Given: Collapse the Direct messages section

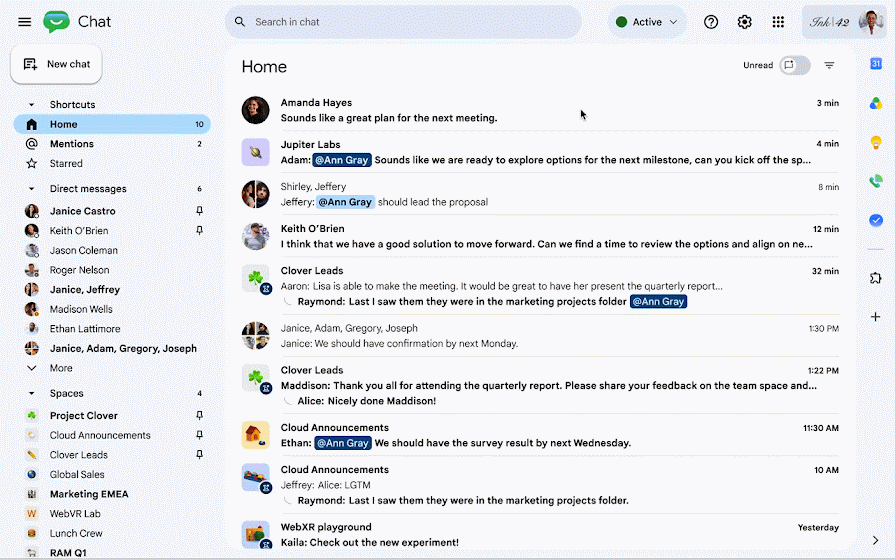Looking at the screenshot, I should pos(31,188).
